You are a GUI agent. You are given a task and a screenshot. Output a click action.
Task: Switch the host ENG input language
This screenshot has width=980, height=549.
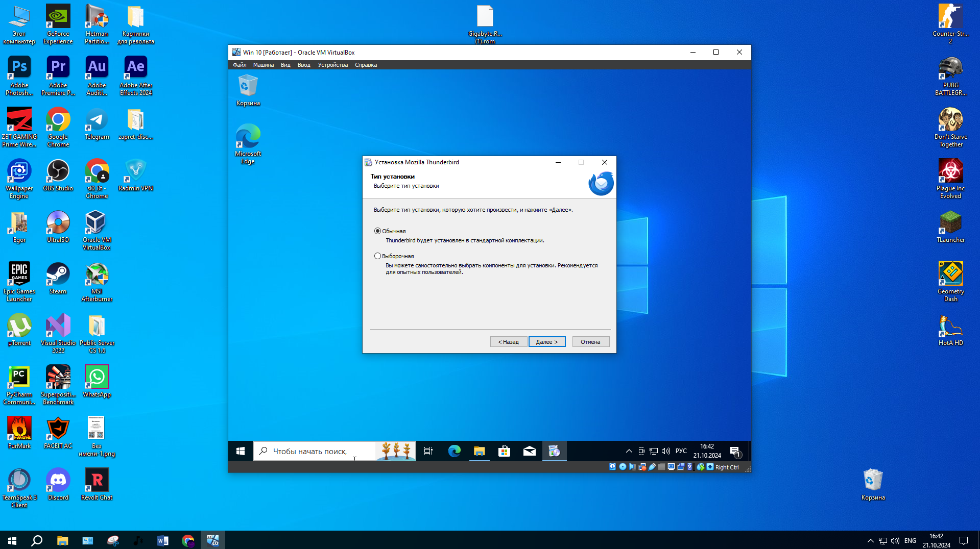(910, 541)
